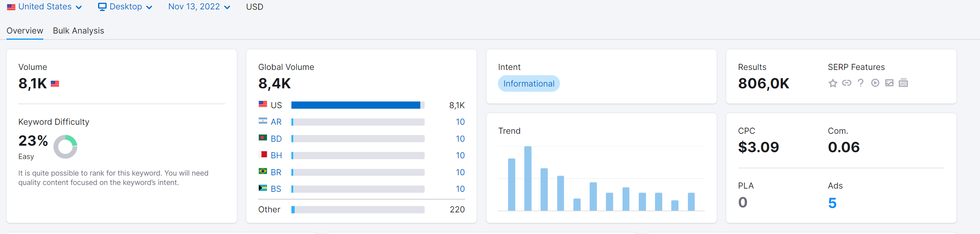The width and height of the screenshot is (980, 234).
Task: Click the AR country link
Action: coord(276,122)
